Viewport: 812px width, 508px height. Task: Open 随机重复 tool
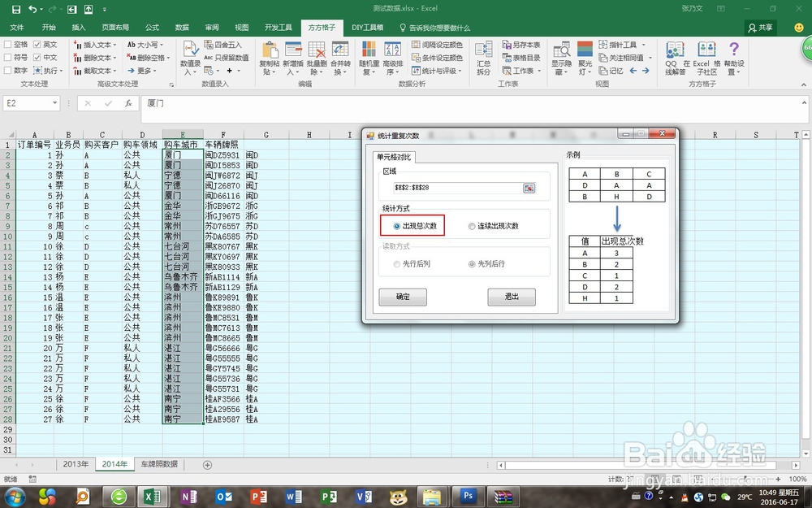coord(369,58)
